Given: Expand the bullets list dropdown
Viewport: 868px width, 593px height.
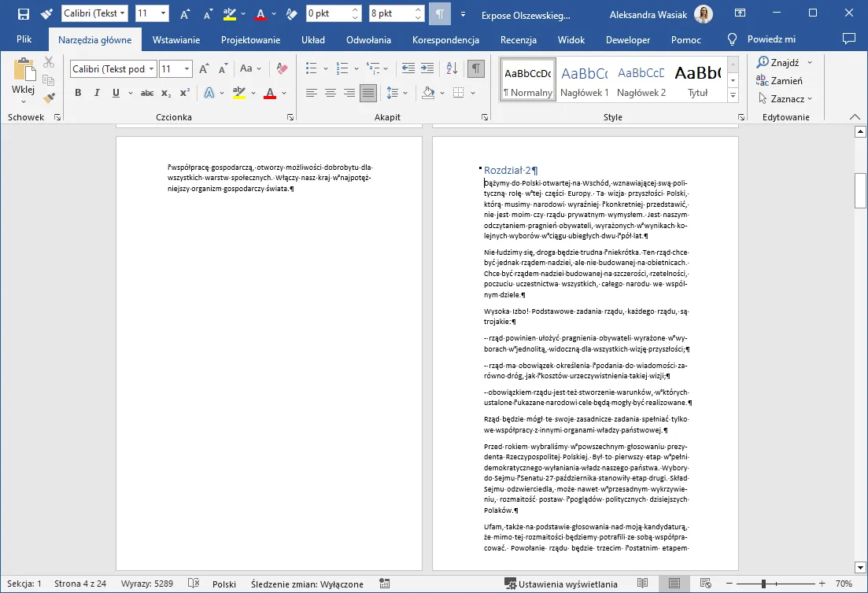Looking at the screenshot, I should 326,68.
